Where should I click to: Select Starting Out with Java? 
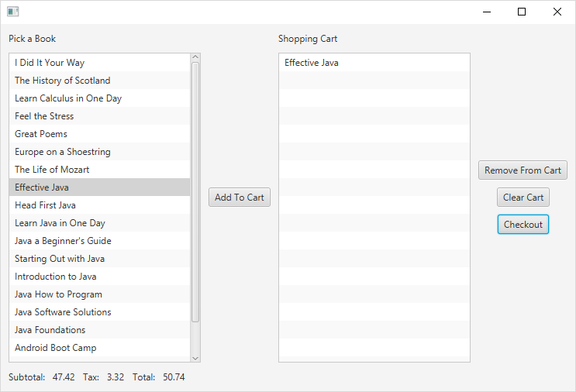tap(99, 259)
